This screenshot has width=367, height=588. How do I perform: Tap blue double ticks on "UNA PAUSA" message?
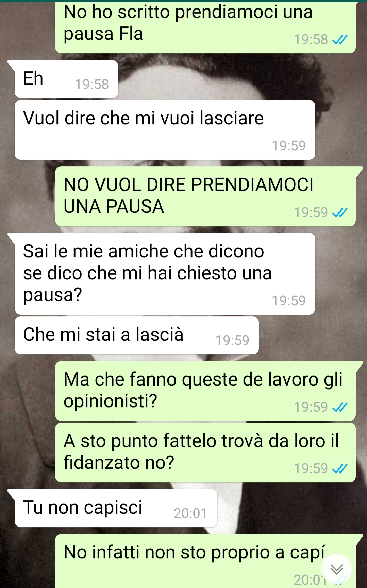click(x=339, y=213)
